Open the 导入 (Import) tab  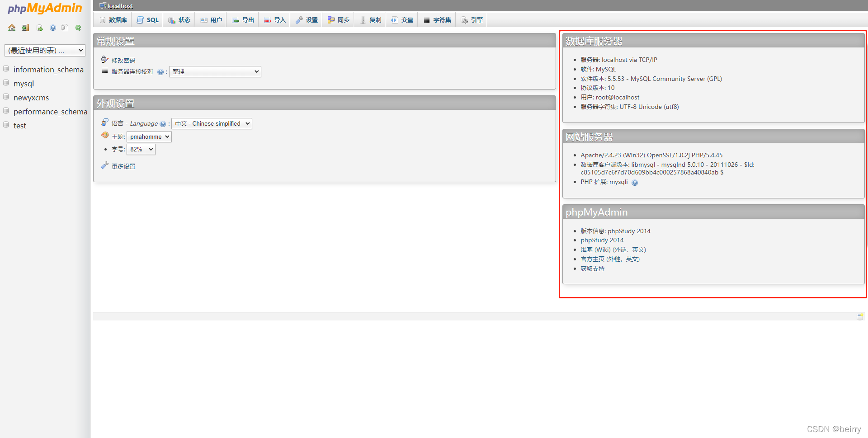pyautogui.click(x=274, y=20)
